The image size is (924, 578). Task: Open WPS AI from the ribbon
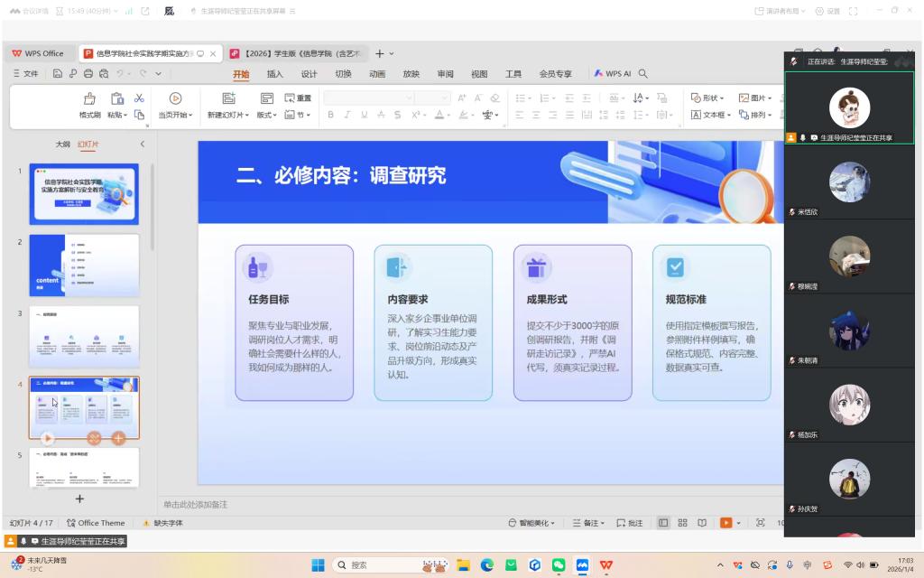tap(612, 74)
